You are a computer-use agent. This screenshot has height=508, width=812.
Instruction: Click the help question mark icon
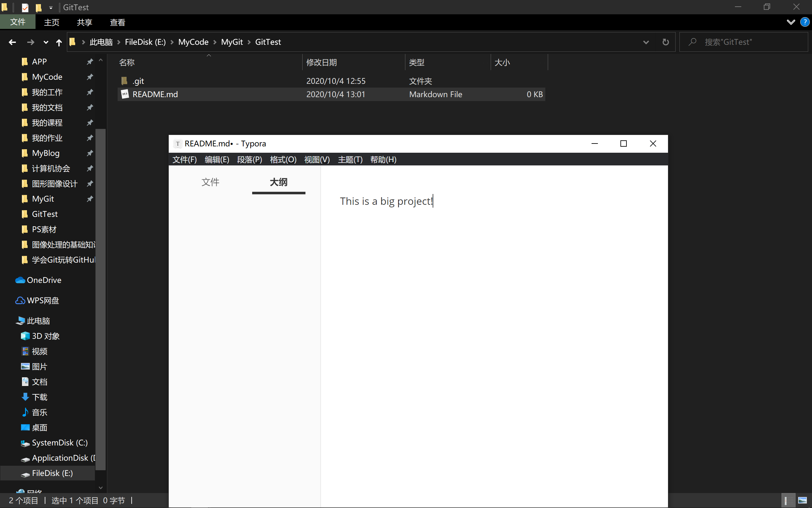tap(805, 22)
